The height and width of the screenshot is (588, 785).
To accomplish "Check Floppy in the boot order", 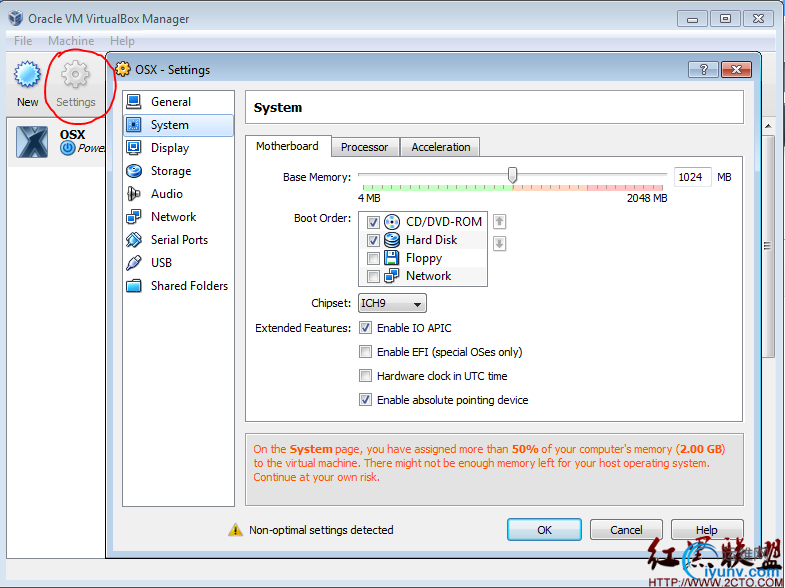I will (373, 258).
